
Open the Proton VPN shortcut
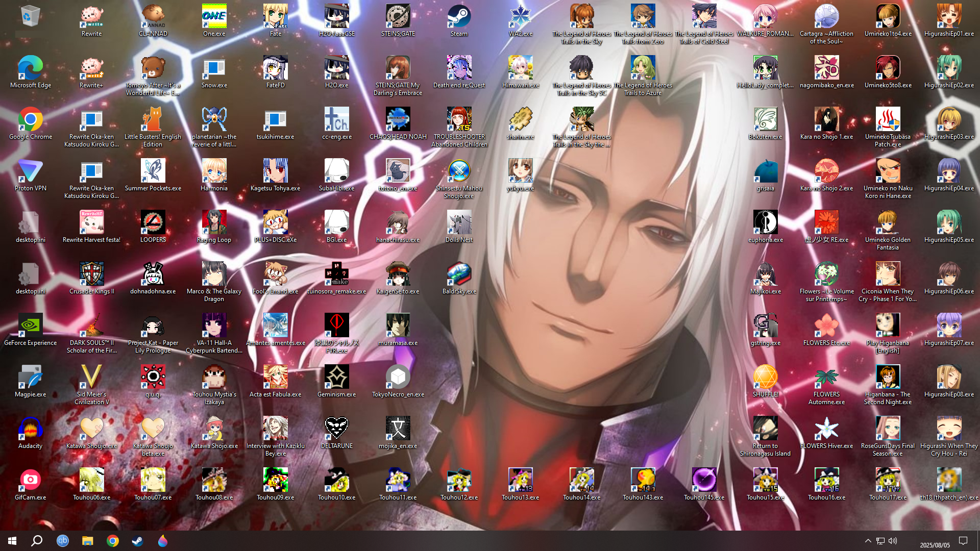31,175
